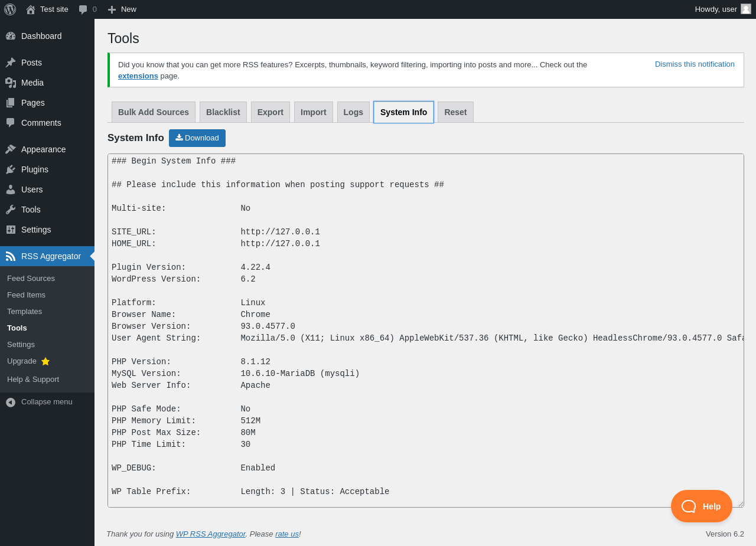Open the extensions page link
The height and width of the screenshot is (546, 756).
pyautogui.click(x=138, y=76)
